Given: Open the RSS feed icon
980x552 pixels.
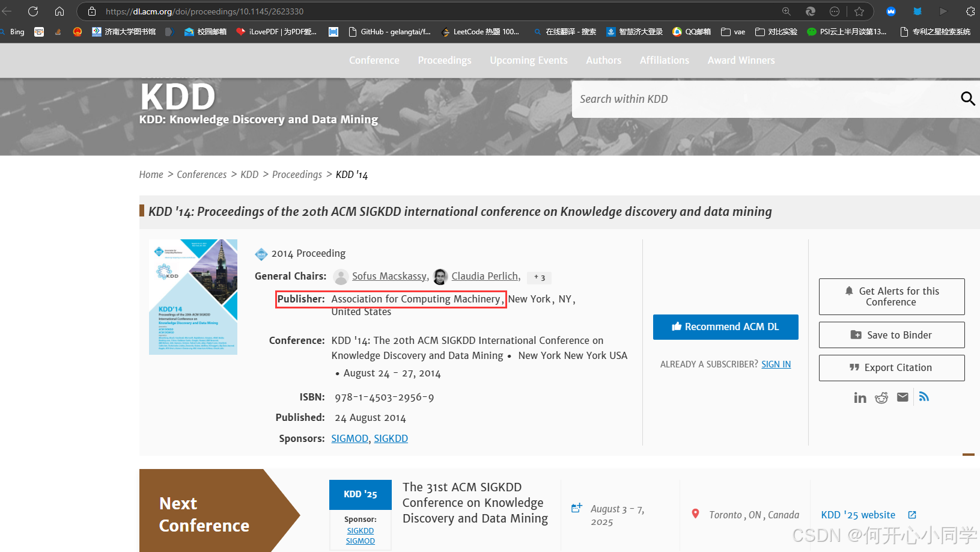Looking at the screenshot, I should pos(924,397).
